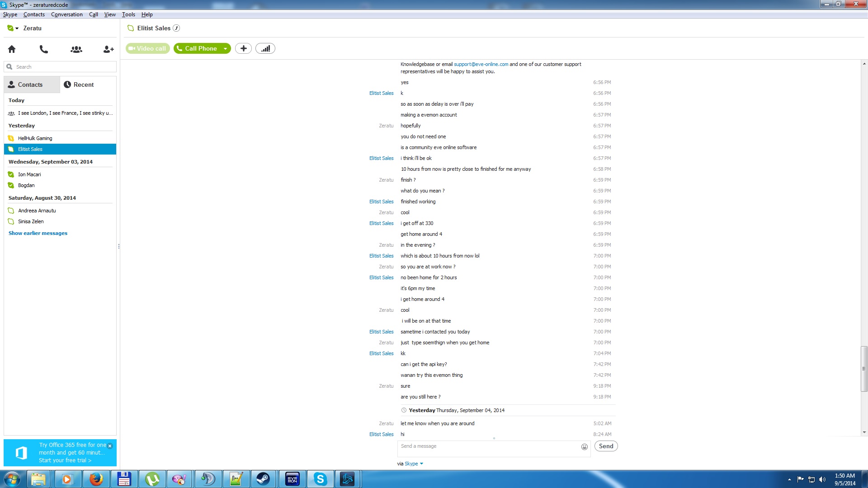868x488 pixels.
Task: Click the Action Center flag tray icon
Action: pos(801,479)
